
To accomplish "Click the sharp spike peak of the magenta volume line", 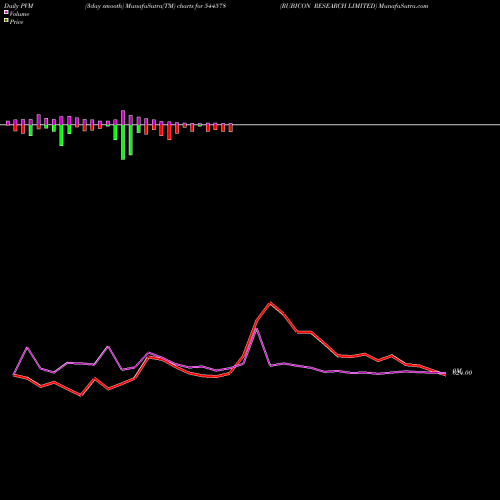I will 257,329.
